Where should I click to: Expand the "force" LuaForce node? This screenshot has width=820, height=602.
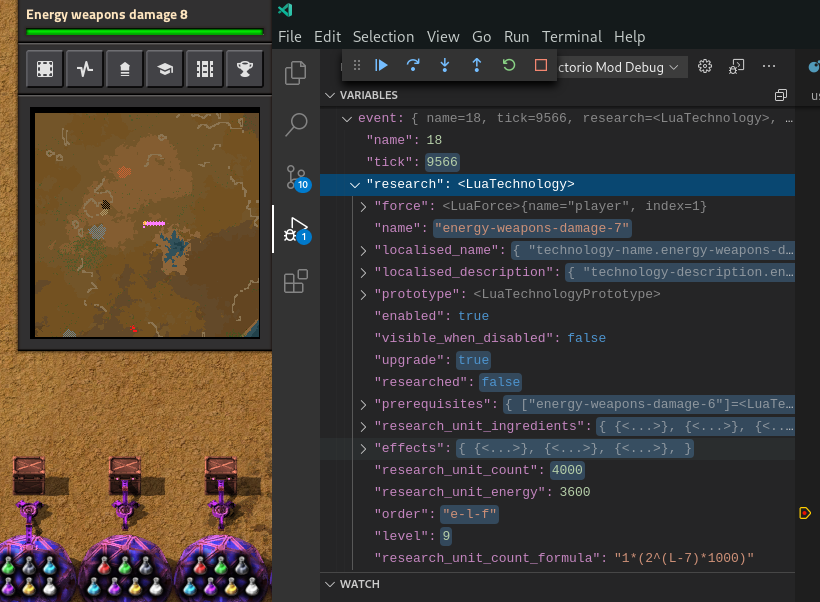(363, 207)
